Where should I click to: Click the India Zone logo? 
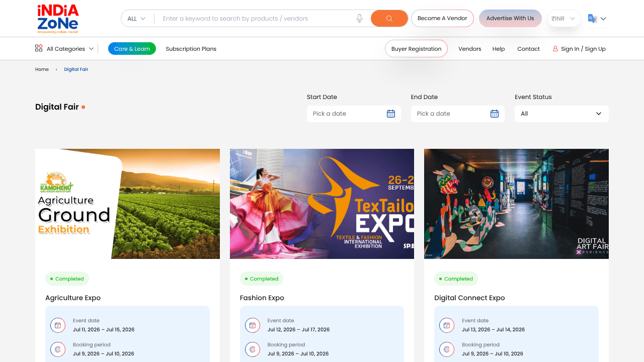tap(58, 19)
